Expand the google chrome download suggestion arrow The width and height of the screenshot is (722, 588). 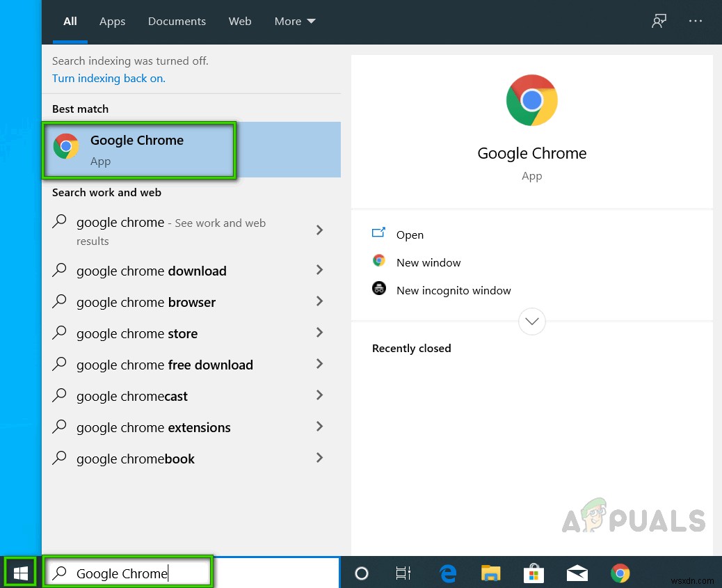[319, 270]
